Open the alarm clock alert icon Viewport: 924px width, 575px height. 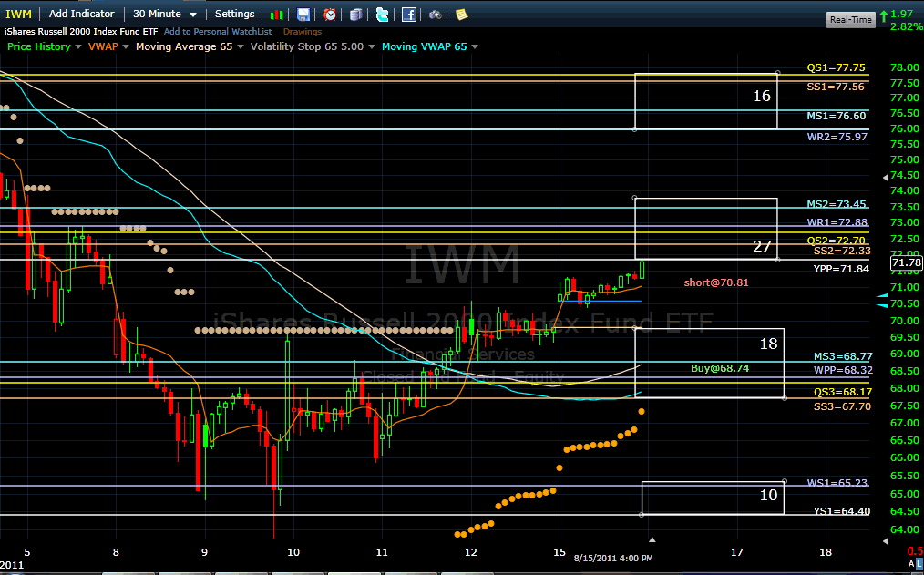coord(330,15)
